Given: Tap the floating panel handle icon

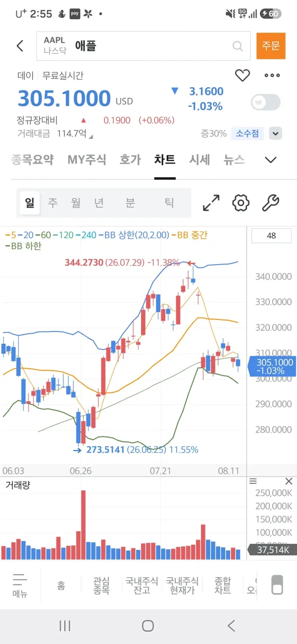Looking at the screenshot, I should tap(278, 585).
